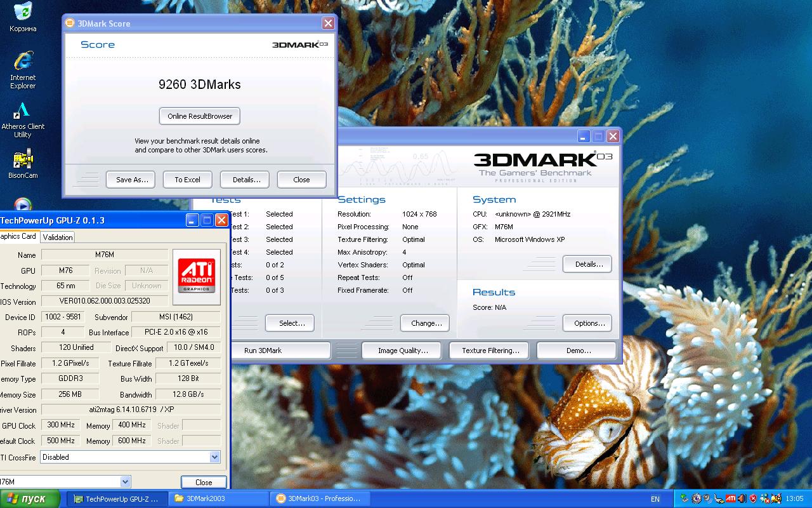The image size is (812, 508).
Task: Click the 9260 3DMarks score text
Action: [200, 84]
